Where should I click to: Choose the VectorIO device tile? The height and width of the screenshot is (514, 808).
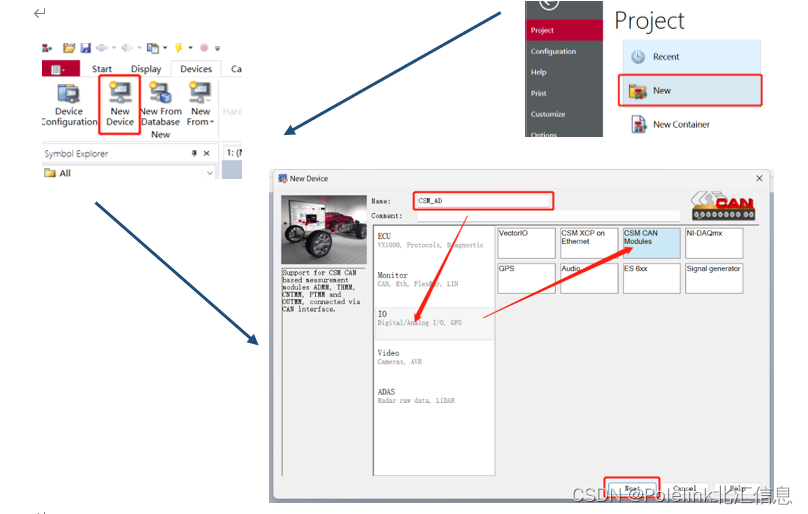[527, 243]
